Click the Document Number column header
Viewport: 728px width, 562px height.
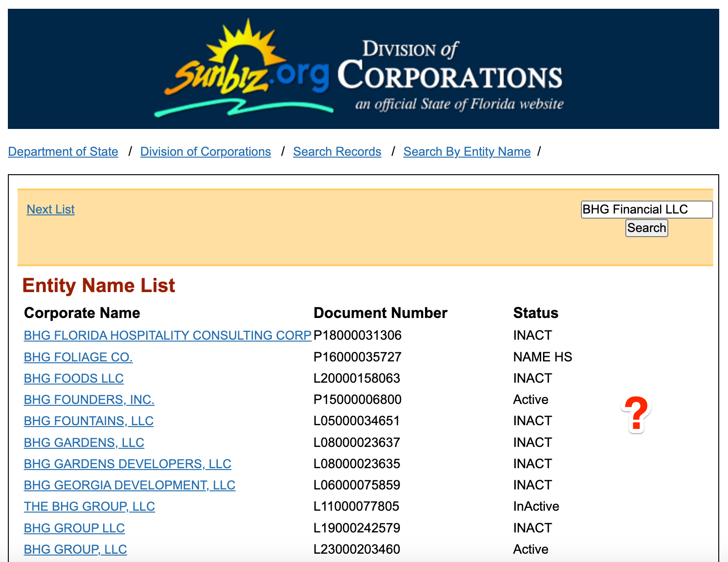380,313
